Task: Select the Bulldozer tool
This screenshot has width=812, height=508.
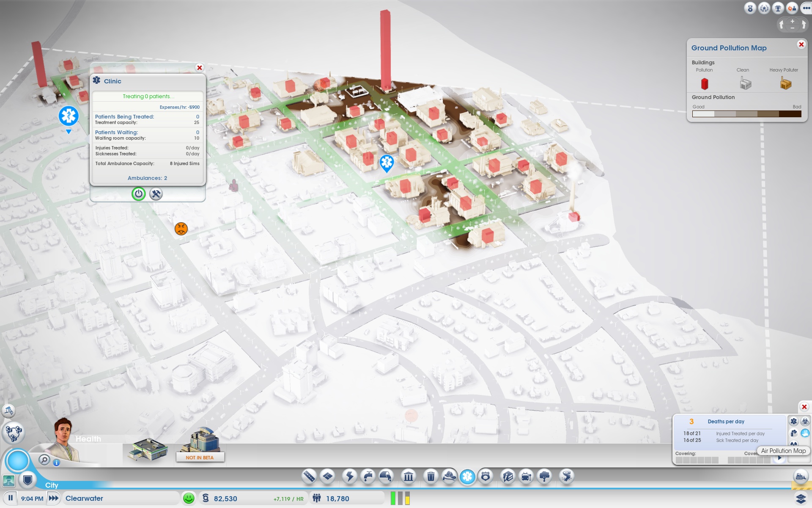Action: point(801,477)
